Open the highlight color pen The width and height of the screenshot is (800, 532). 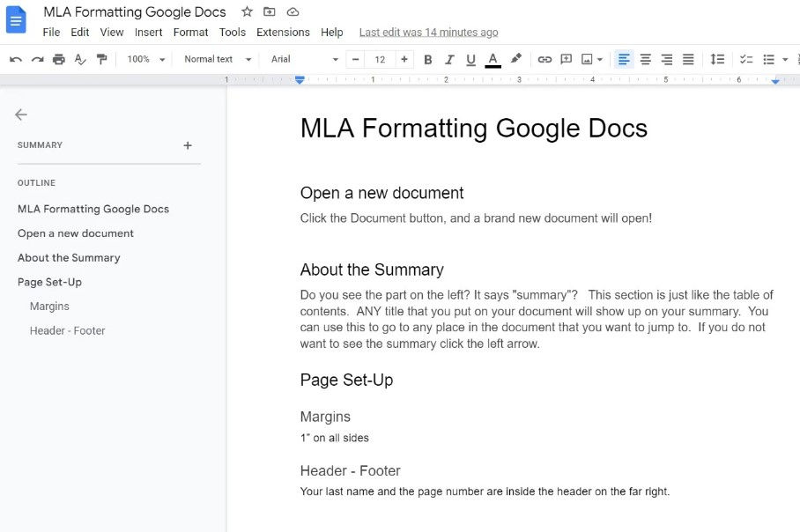tap(515, 59)
